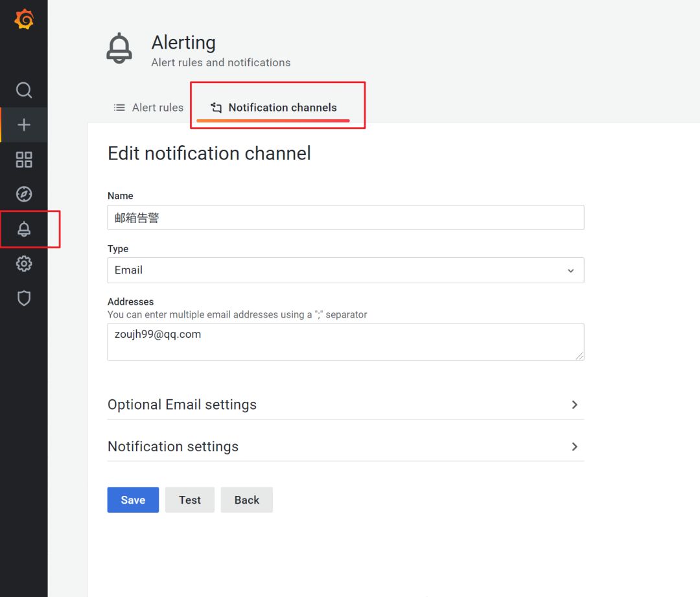The width and height of the screenshot is (700, 597).
Task: Click the large Alerting bell header icon
Action: tap(119, 49)
